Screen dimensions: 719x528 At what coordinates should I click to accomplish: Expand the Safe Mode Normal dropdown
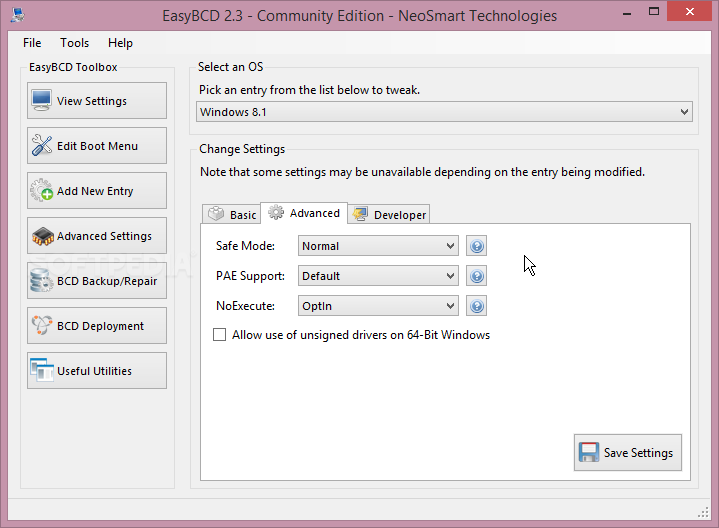click(378, 246)
